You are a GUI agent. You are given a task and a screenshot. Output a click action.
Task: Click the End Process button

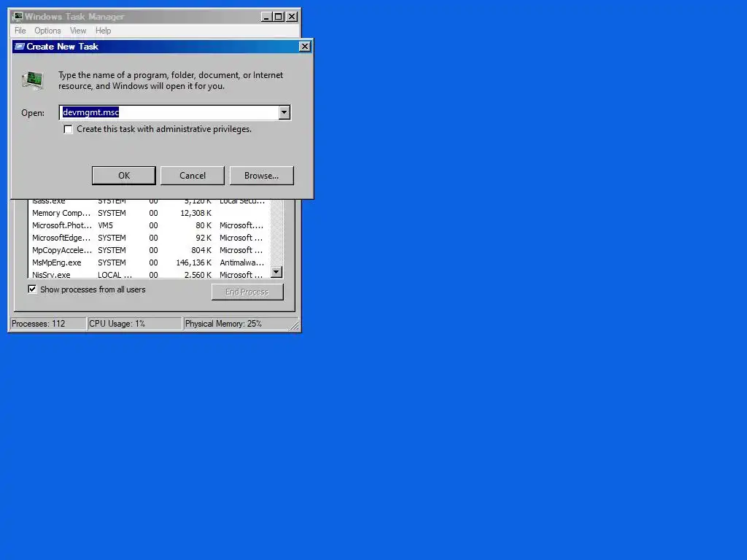pyautogui.click(x=247, y=292)
